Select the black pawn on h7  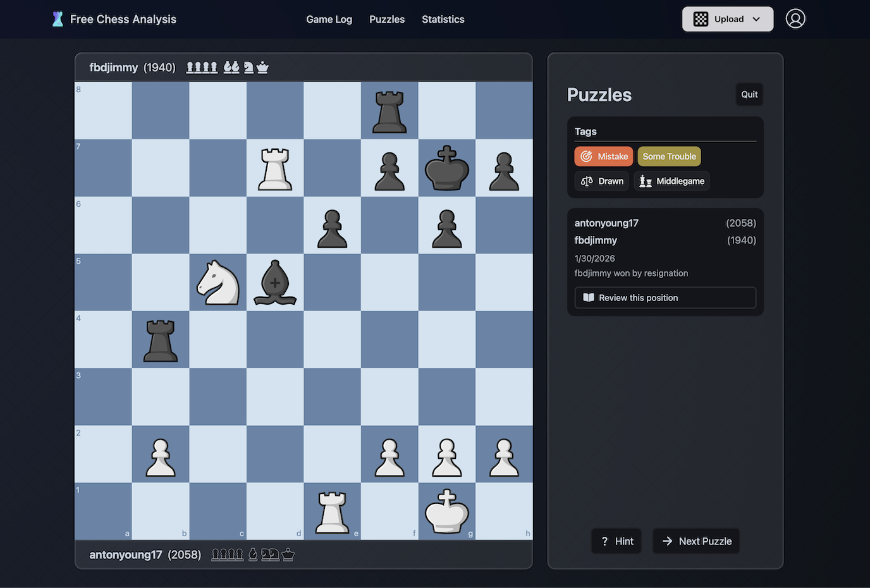point(504,171)
